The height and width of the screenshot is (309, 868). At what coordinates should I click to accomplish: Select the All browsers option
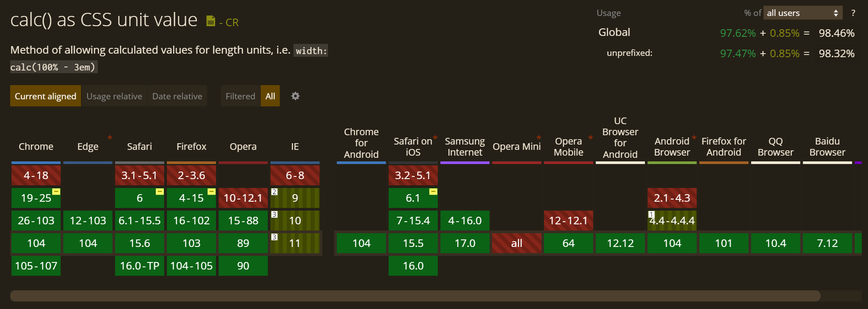(x=270, y=96)
